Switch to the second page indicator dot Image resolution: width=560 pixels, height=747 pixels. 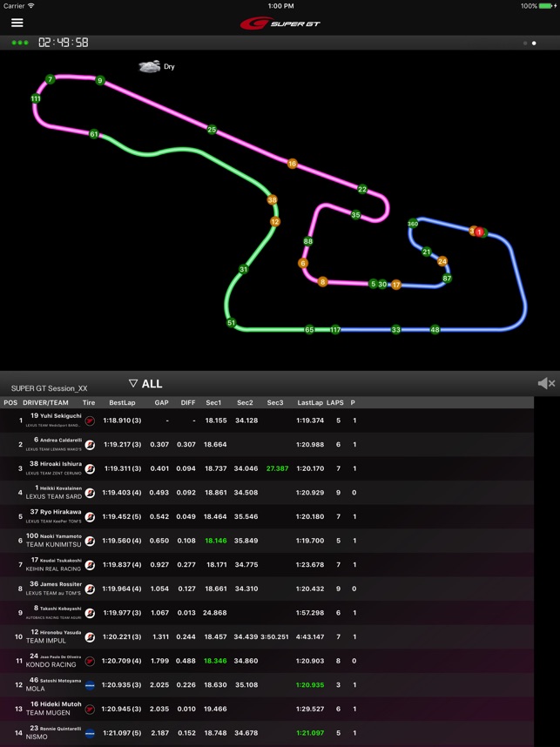point(534,43)
